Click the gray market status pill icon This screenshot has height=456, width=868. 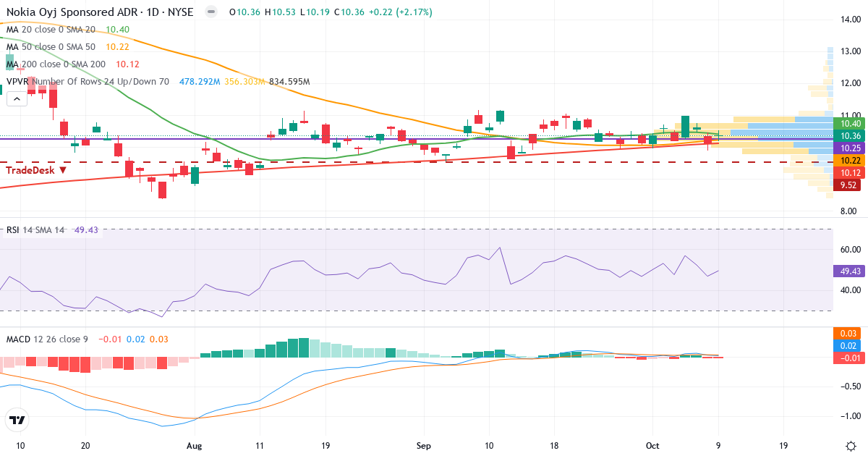click(210, 12)
